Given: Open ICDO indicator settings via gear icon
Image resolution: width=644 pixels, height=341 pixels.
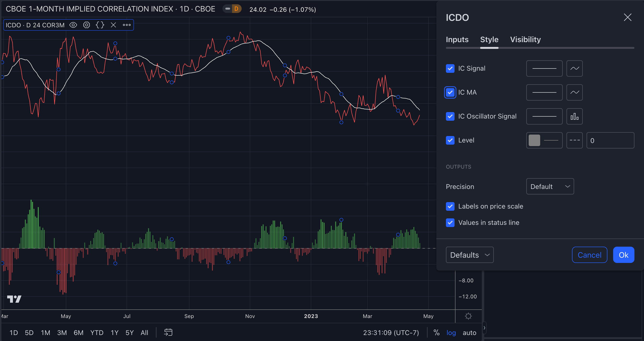Looking at the screenshot, I should tap(87, 25).
